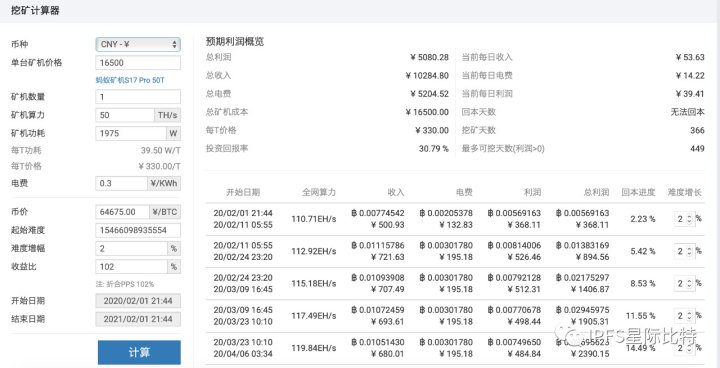The height and width of the screenshot is (368, 720).
Task: Click the 总矿机成本 value ¥ 16500.00
Action: pos(427,112)
